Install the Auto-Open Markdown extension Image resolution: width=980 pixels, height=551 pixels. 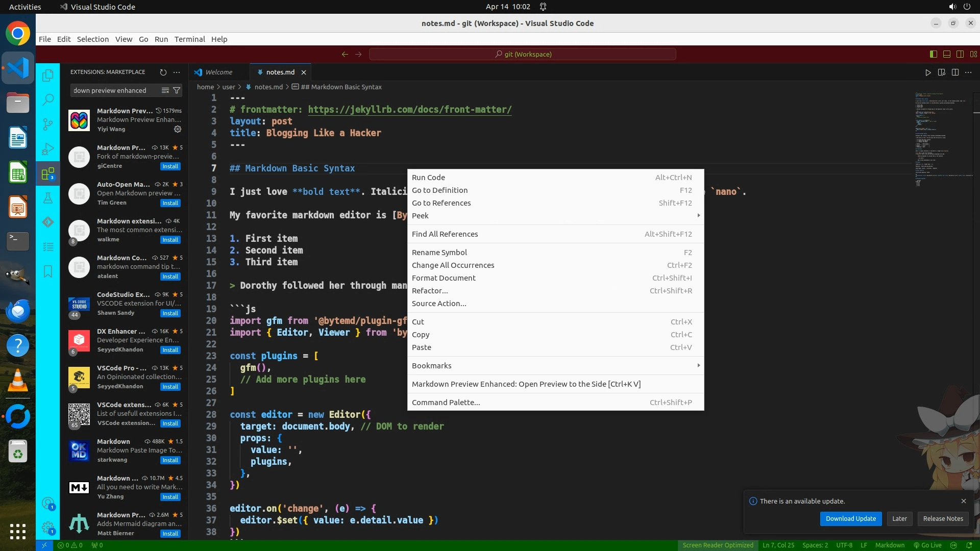point(170,203)
